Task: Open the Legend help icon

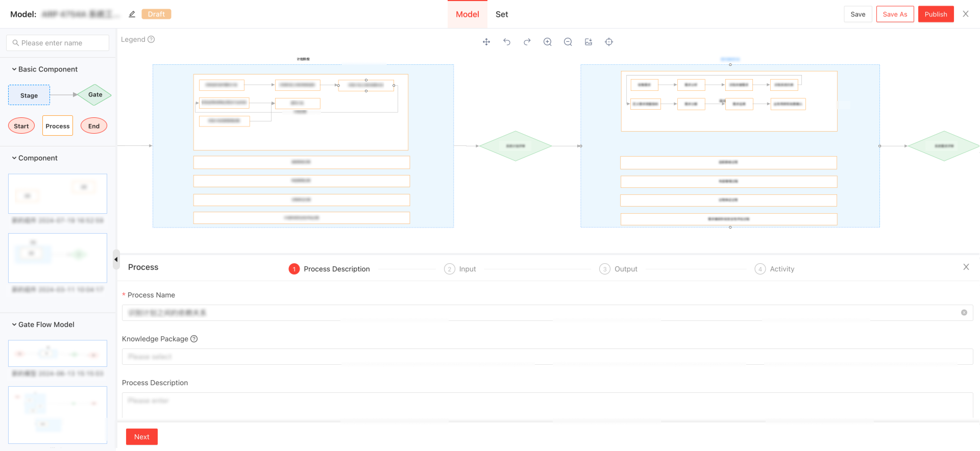Action: point(151,40)
